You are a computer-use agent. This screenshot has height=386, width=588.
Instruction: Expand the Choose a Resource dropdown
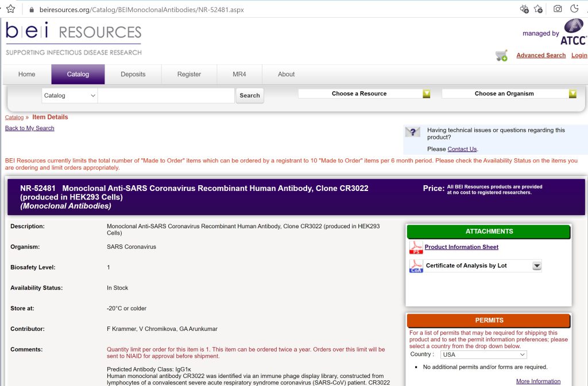(364, 93)
